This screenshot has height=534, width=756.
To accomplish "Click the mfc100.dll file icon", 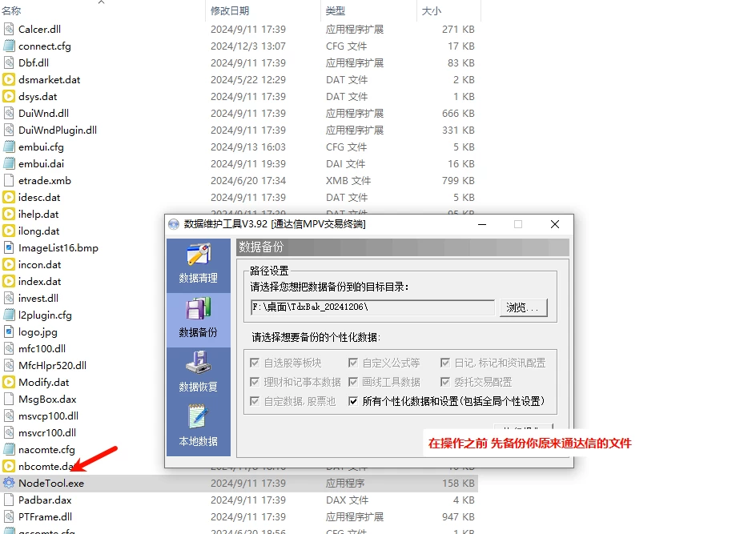I will point(9,348).
